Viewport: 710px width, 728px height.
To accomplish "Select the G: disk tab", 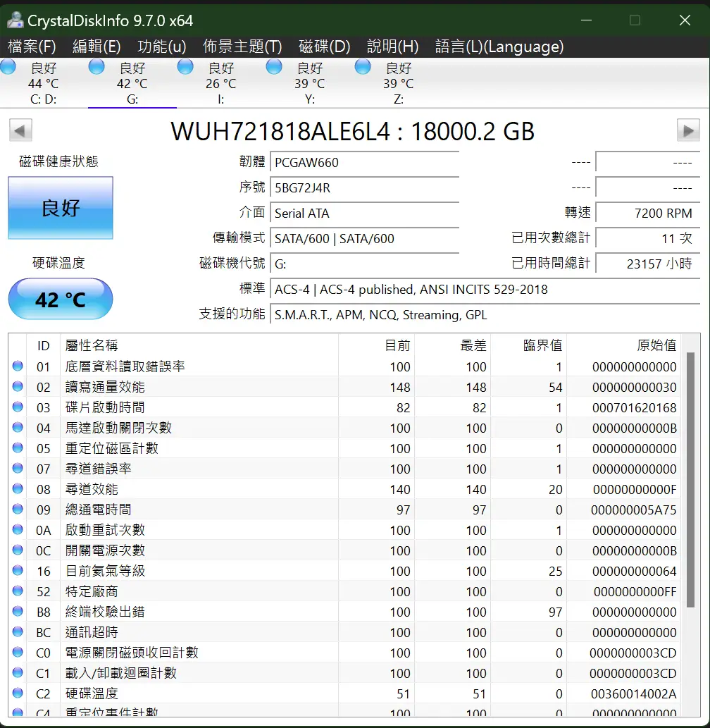I will pos(132,84).
